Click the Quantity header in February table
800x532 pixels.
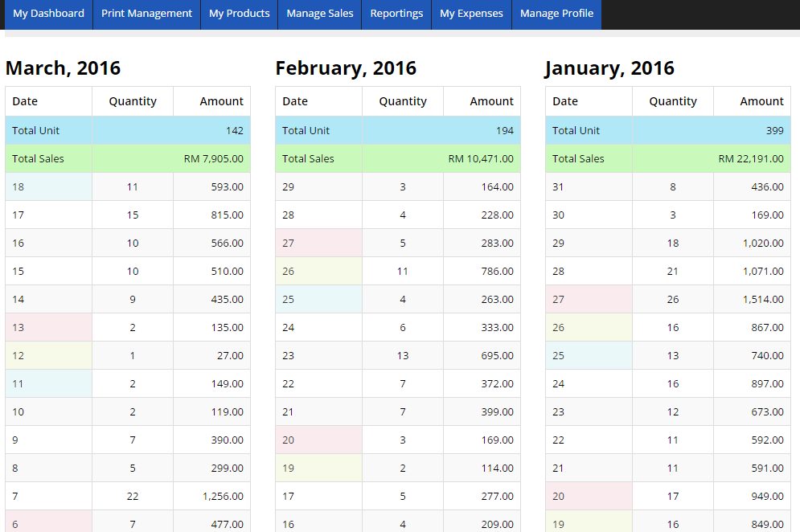(x=403, y=101)
